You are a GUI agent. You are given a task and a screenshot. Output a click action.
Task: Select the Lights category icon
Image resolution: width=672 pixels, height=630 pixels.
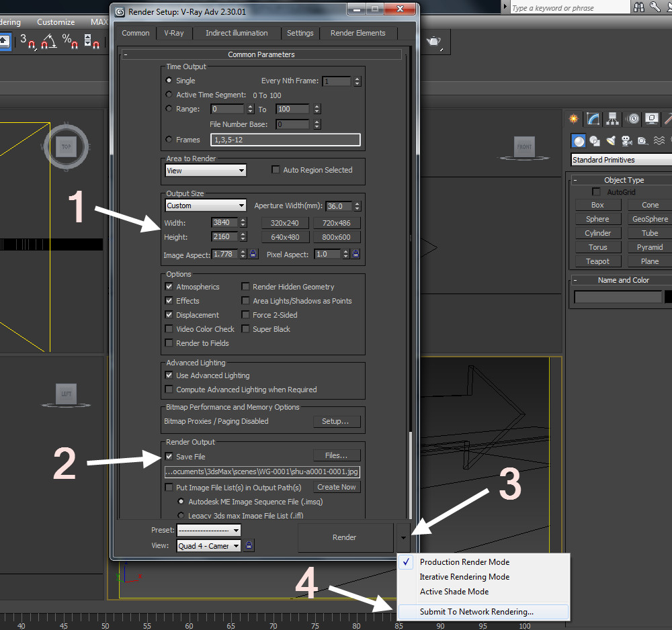click(611, 141)
